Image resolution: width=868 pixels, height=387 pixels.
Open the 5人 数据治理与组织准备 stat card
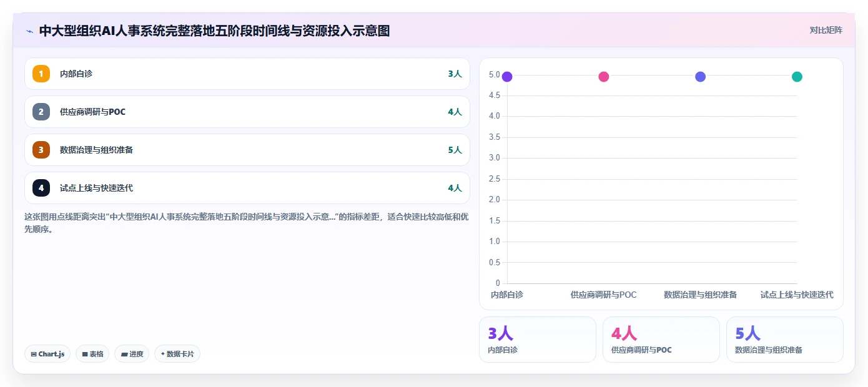click(785, 340)
